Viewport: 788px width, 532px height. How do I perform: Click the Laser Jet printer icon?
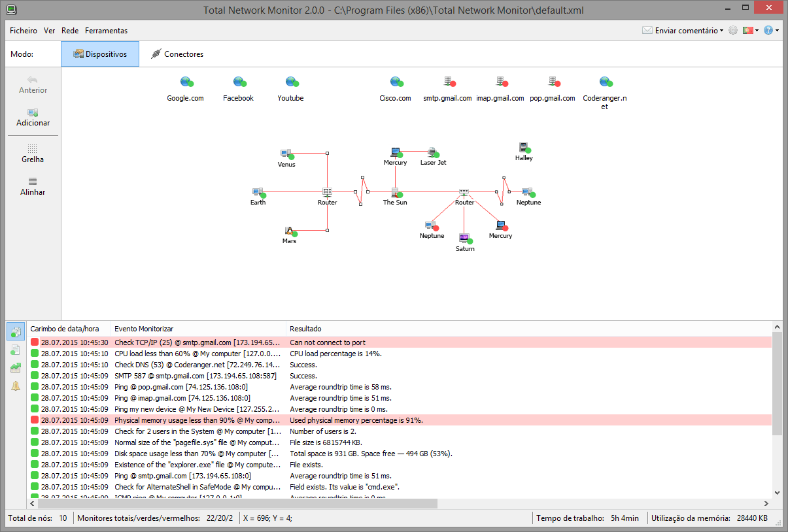pyautogui.click(x=432, y=152)
